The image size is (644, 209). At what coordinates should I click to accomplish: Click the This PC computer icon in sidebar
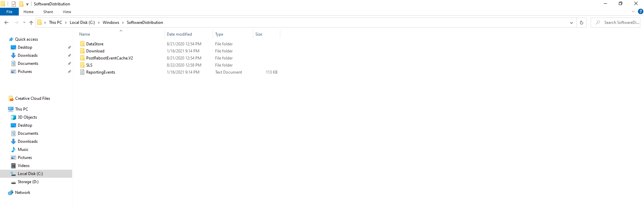(x=11, y=109)
